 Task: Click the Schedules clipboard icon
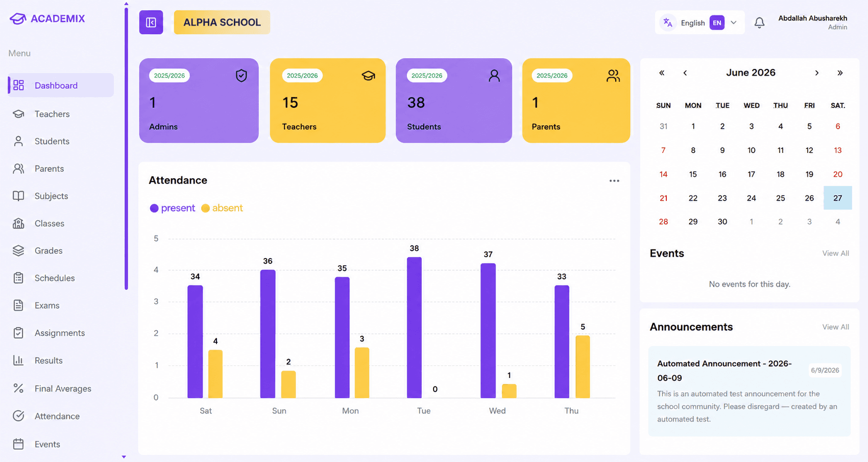(18, 278)
